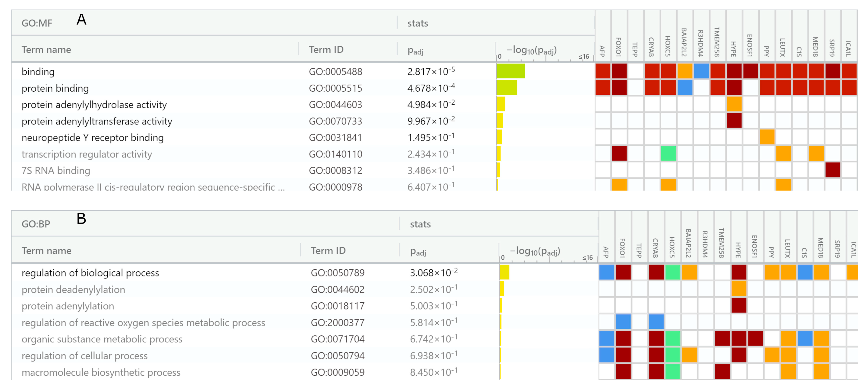Click the GO:0005515 term ID link
Viewport: 868px width, 392px height.
click(x=335, y=88)
